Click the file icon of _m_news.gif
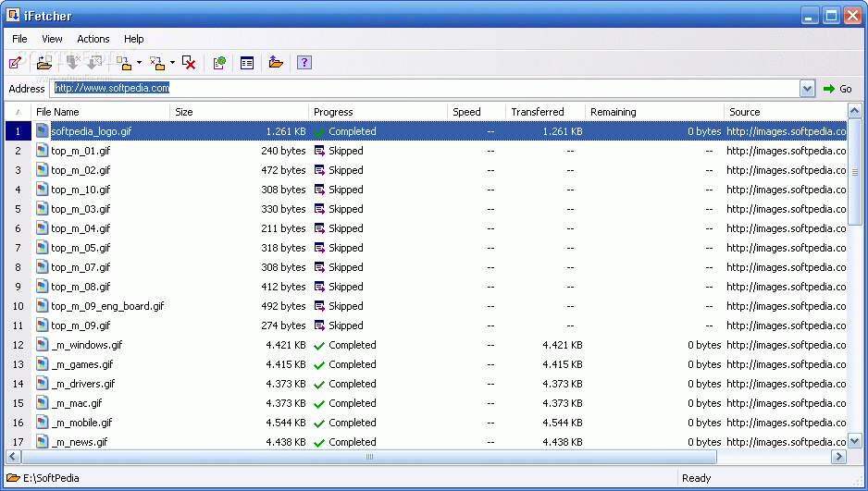 pos(42,441)
